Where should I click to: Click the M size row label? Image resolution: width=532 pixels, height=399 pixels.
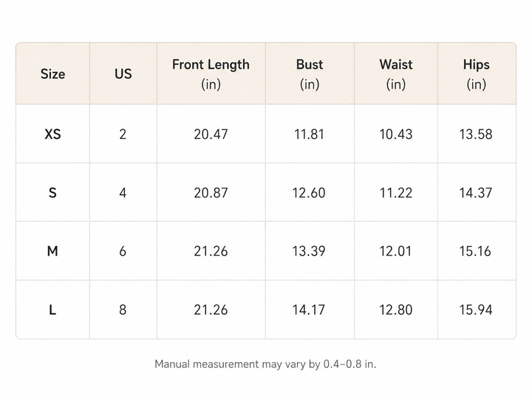click(52, 251)
